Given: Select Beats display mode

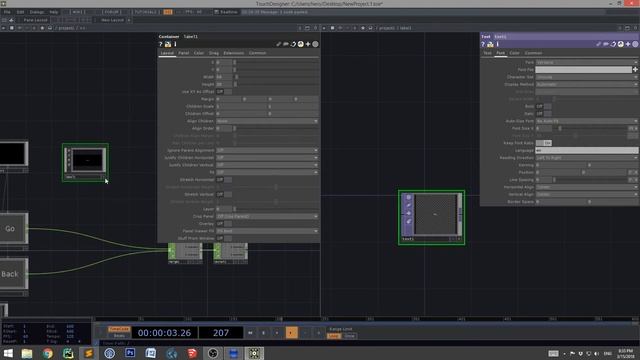Looking at the screenshot, I should 119,336.
